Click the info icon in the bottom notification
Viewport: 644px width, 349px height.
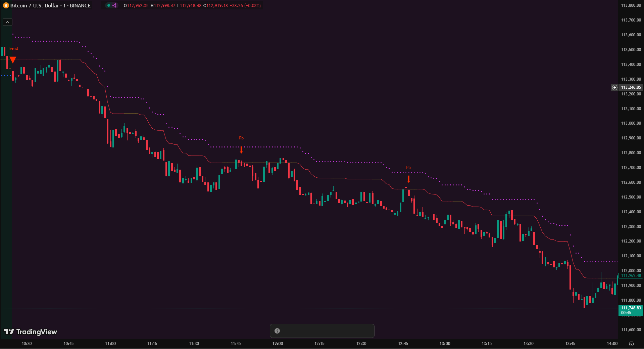[277, 331]
